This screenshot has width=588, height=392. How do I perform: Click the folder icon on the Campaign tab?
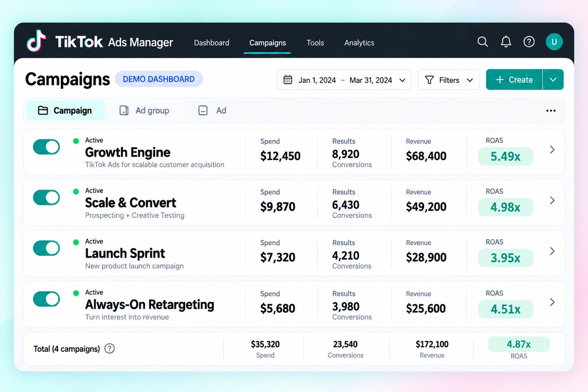coord(43,110)
